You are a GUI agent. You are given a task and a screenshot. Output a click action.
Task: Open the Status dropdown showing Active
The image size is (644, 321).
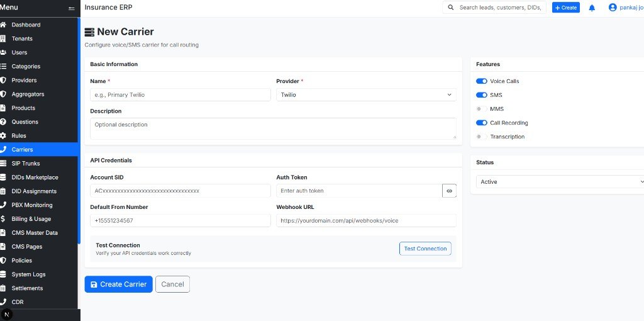pyautogui.click(x=560, y=182)
